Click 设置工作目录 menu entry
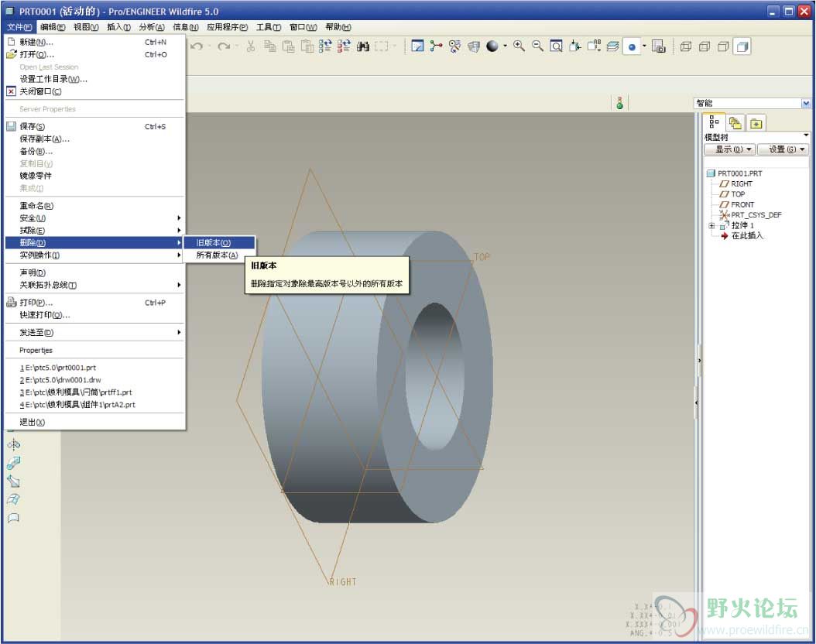Screen dimensions: 816x644 (x=94, y=79)
